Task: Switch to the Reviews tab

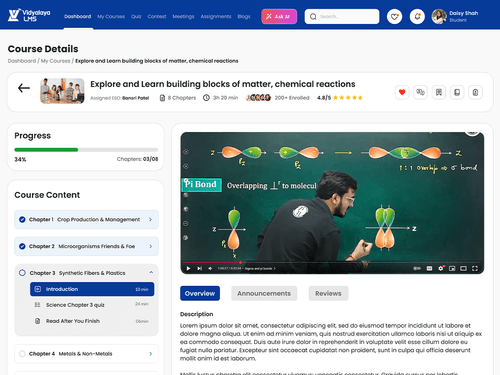Action: point(328,293)
